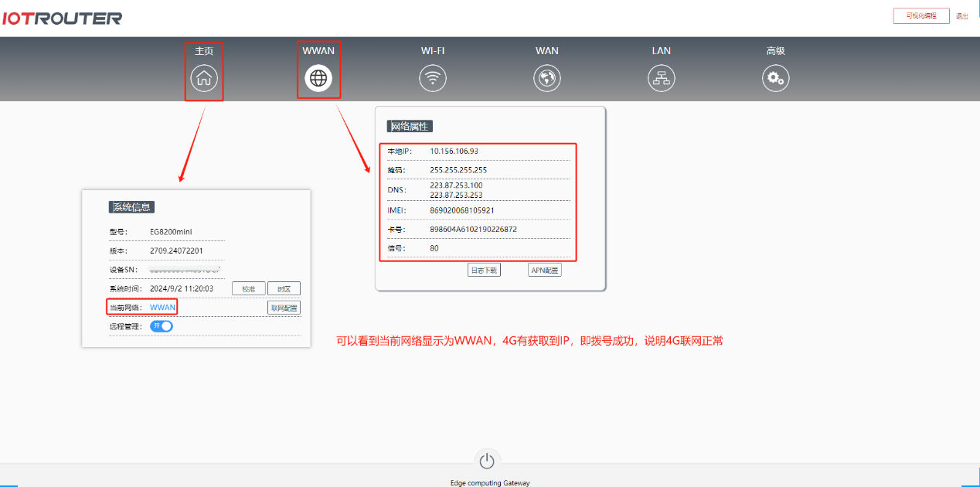Select the WWAN globe icon
The image size is (980, 487).
point(318,77)
